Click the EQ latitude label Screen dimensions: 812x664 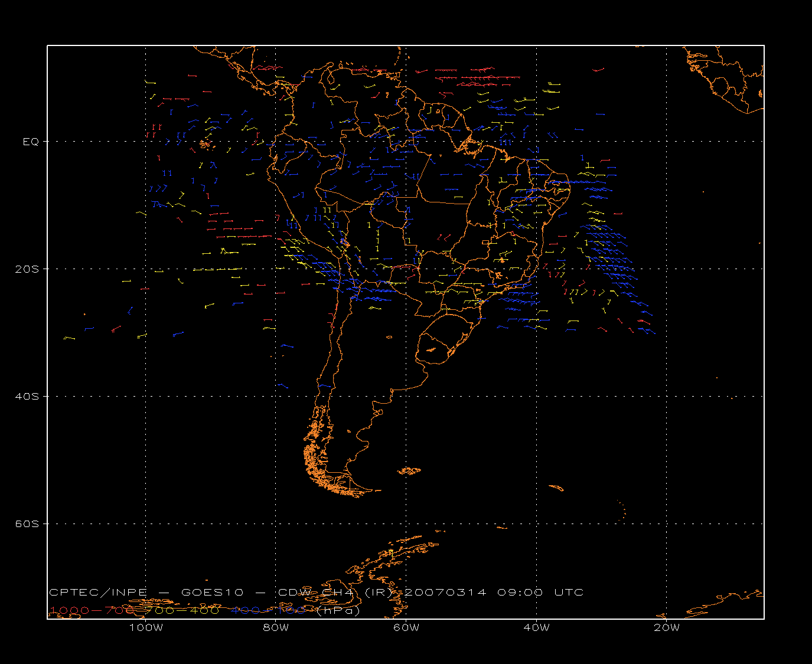coord(31,142)
